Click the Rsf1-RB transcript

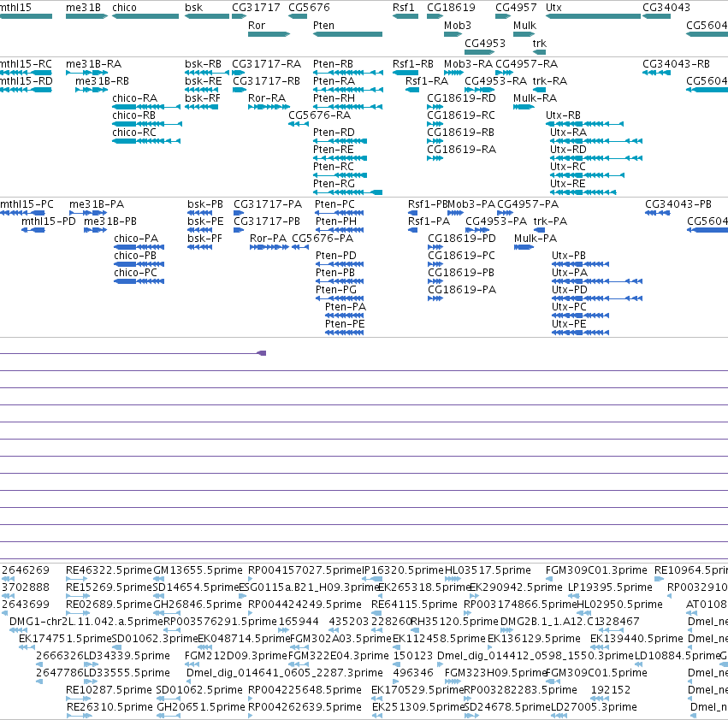pyautogui.click(x=405, y=73)
